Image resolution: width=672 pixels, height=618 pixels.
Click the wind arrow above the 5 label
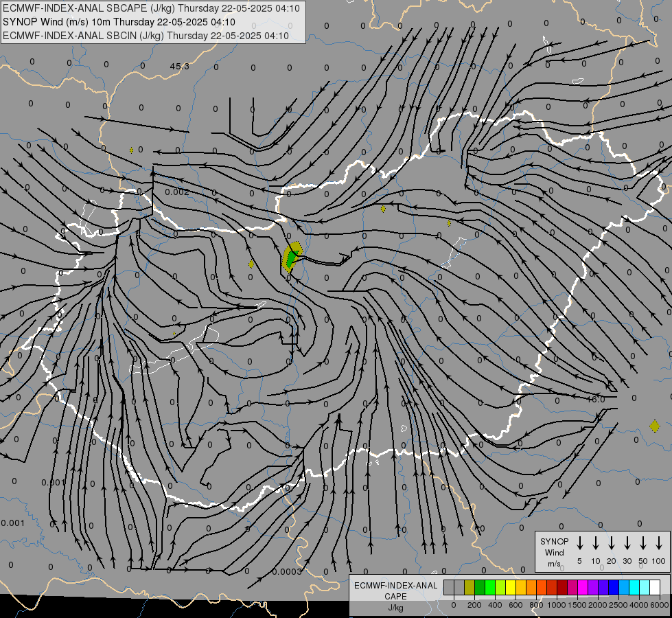[580, 543]
